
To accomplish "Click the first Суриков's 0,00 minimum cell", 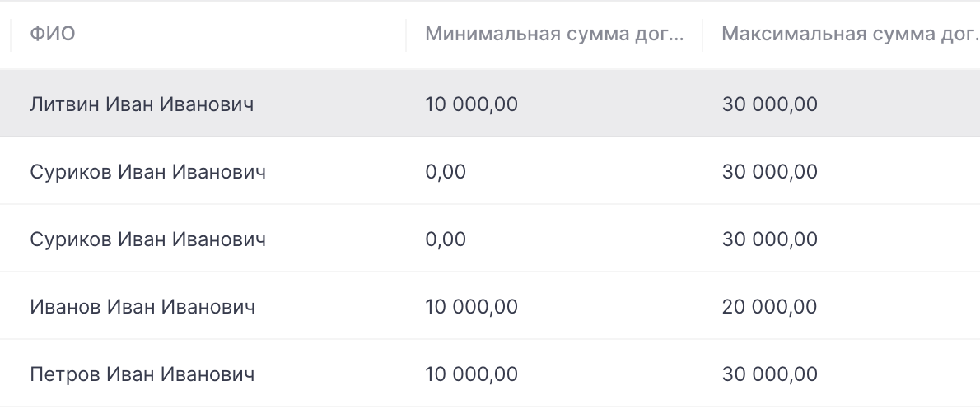I will tap(446, 172).
